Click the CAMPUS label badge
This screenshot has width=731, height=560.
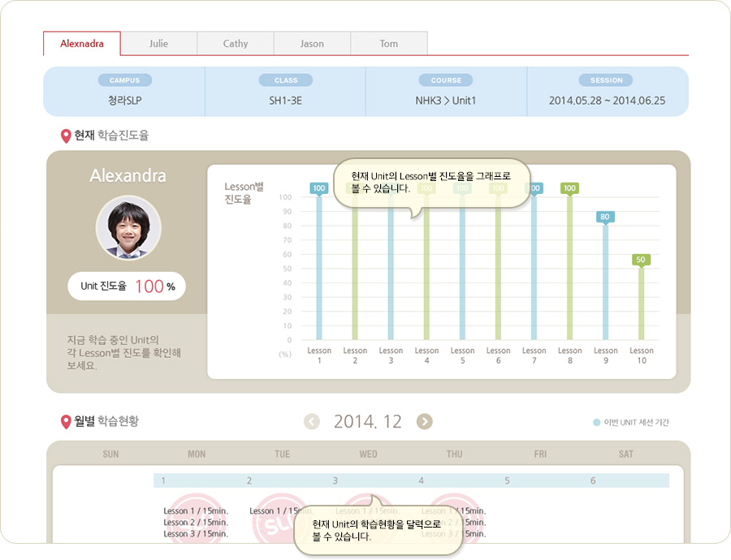[125, 80]
